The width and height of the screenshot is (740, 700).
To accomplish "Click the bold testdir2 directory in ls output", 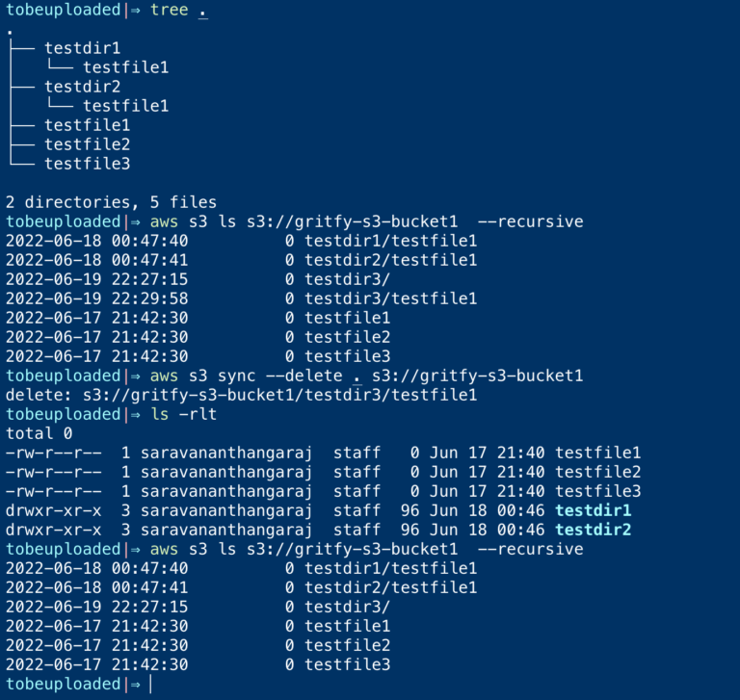I will [x=593, y=530].
